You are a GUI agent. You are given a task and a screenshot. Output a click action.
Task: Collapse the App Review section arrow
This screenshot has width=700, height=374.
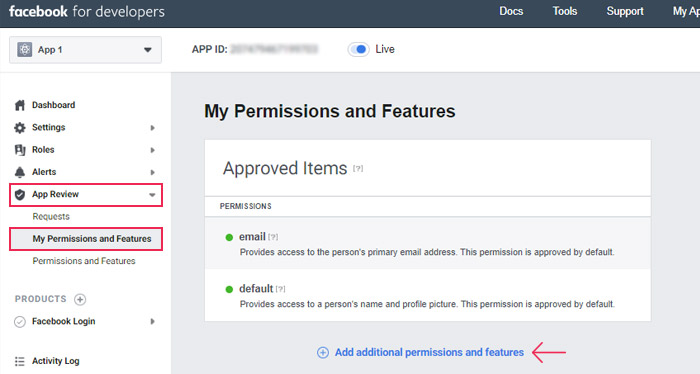tap(152, 195)
